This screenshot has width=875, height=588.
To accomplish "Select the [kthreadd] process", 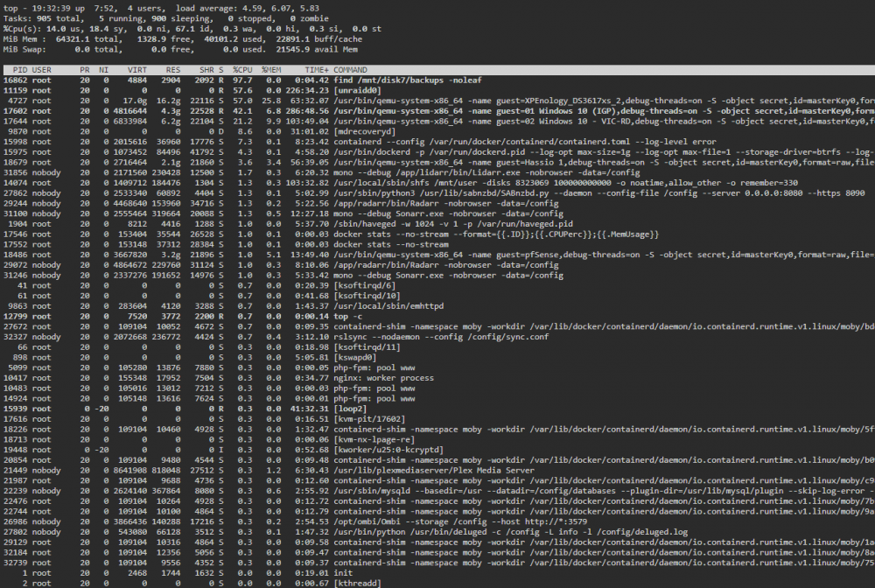I will pyautogui.click(x=357, y=584).
